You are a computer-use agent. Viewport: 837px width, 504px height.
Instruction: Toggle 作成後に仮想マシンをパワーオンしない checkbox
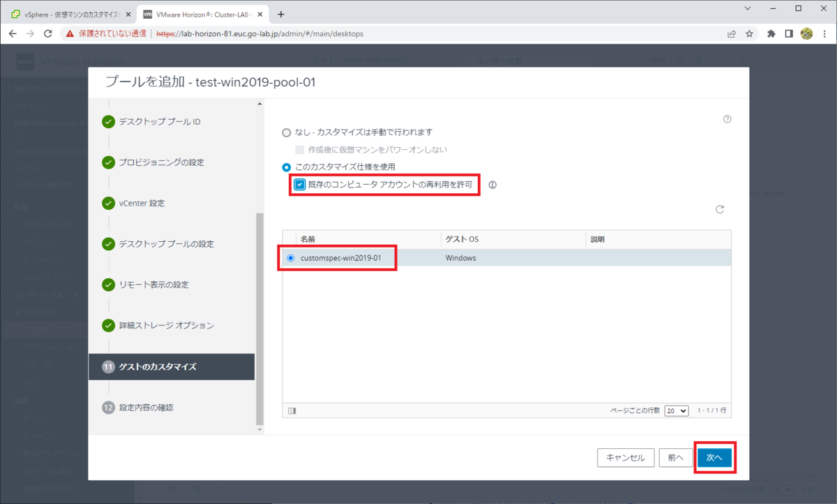pyautogui.click(x=300, y=149)
